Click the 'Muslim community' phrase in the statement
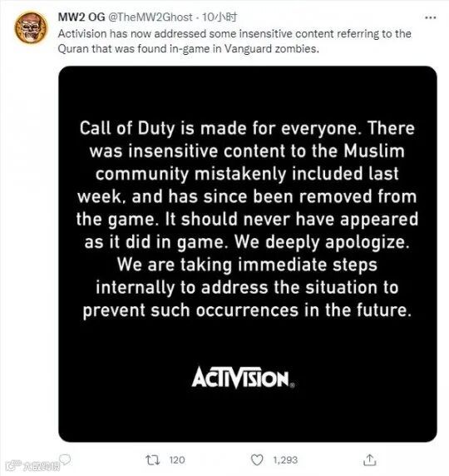The width and height of the screenshot is (449, 476). 374,151
